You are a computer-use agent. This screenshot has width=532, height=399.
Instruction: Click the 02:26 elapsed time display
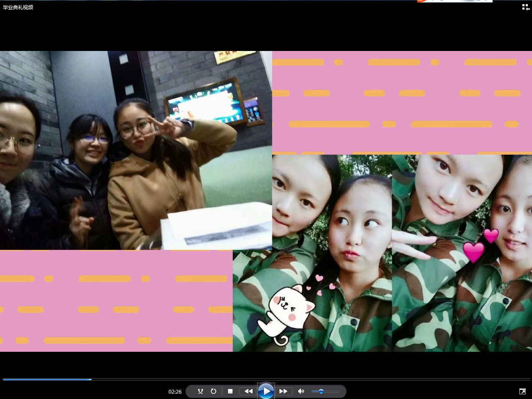(x=175, y=392)
